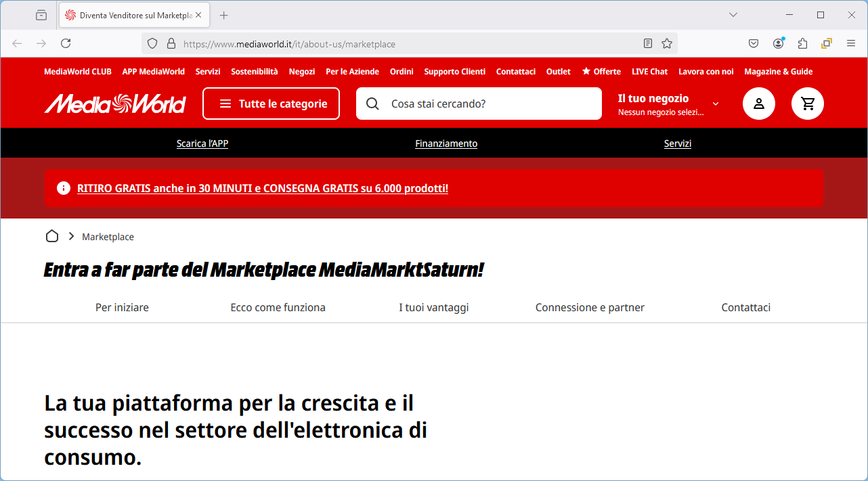Open Ordini menu item
Viewport: 868px width, 481px height.
(402, 72)
